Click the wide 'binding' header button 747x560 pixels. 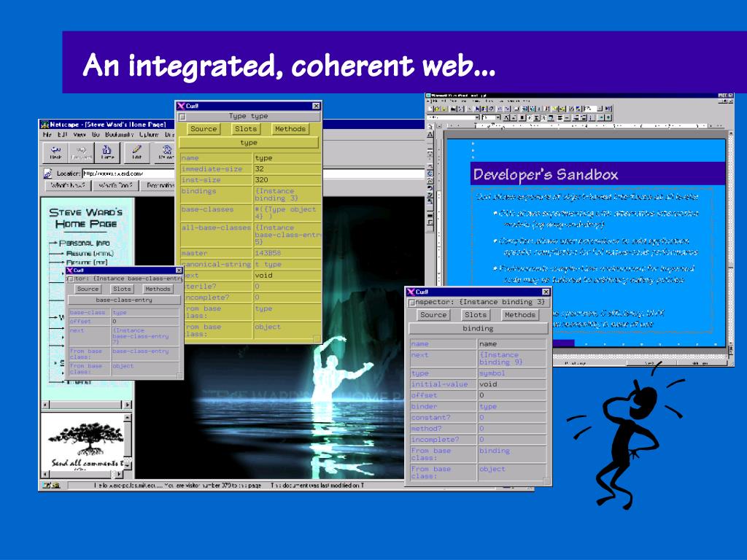[478, 329]
